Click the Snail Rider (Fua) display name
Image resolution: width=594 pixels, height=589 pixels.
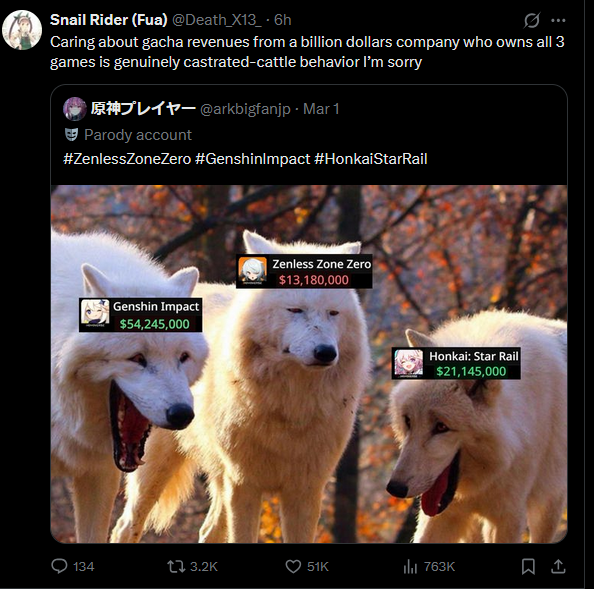109,20
